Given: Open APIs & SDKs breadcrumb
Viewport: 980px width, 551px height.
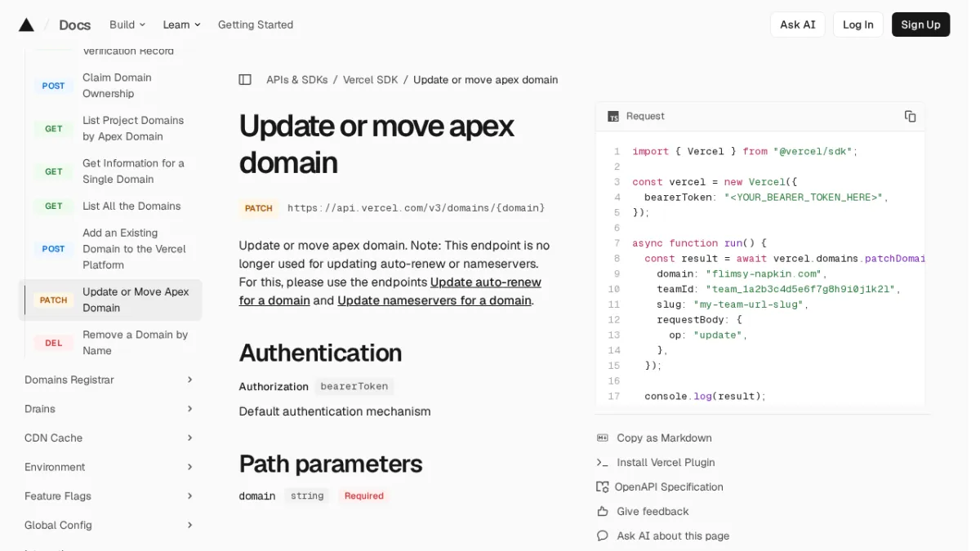Looking at the screenshot, I should click(x=296, y=79).
